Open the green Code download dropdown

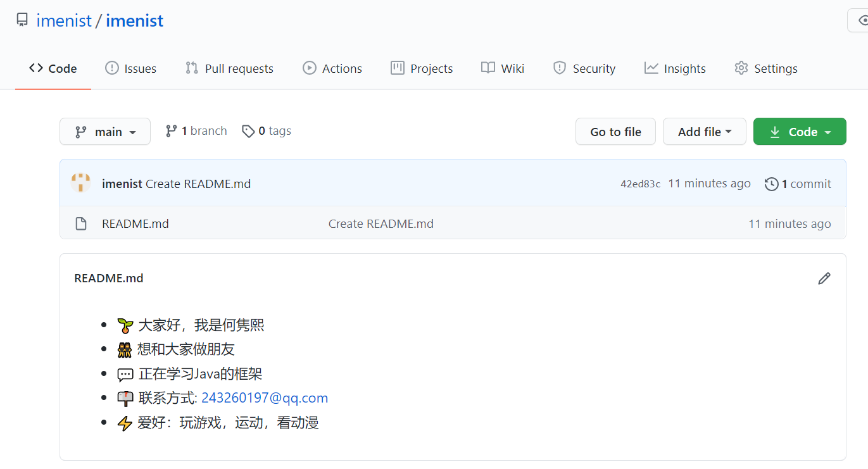pyautogui.click(x=800, y=132)
